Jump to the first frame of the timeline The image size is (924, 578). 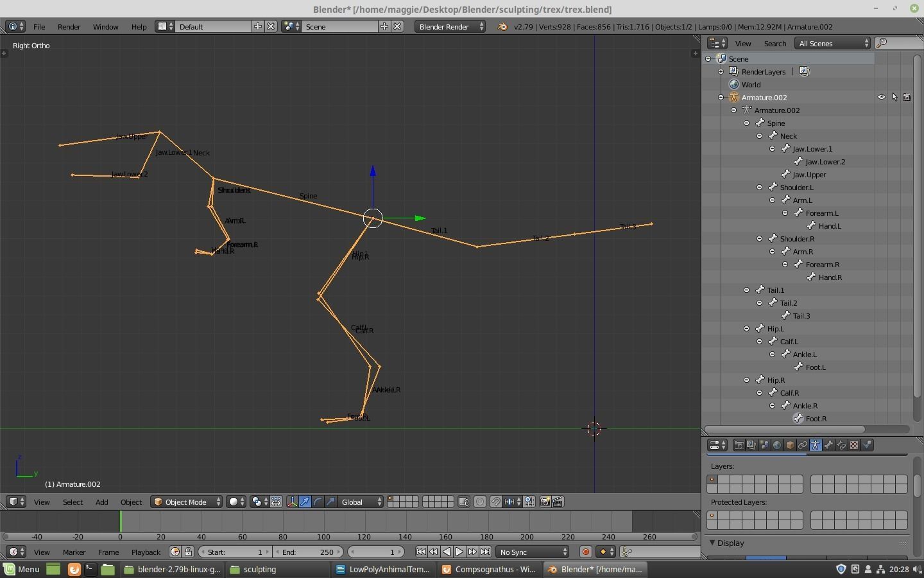point(421,552)
